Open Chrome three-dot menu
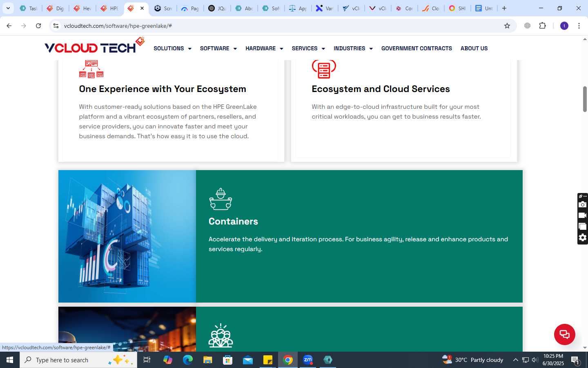Image resolution: width=588 pixels, height=368 pixels. click(579, 26)
